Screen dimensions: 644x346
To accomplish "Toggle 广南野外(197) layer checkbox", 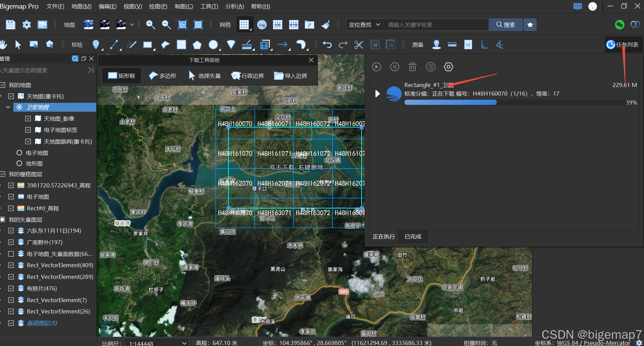I will tap(11, 242).
